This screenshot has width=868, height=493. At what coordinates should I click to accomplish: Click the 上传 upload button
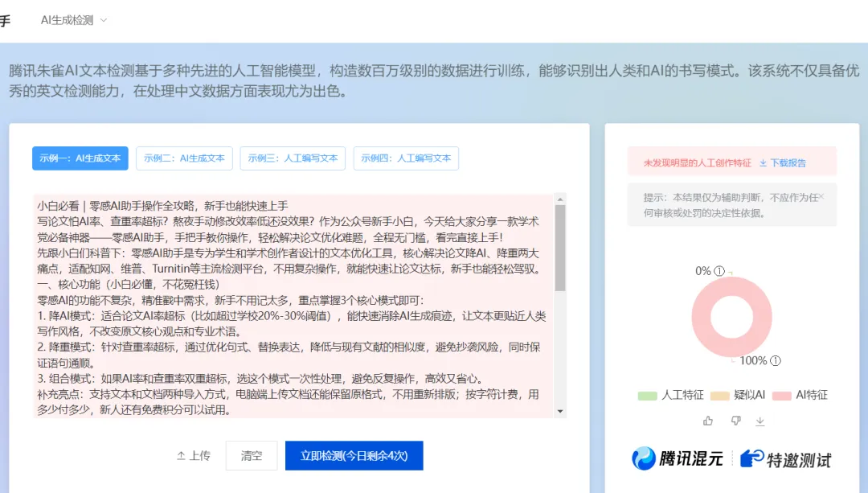(x=194, y=456)
